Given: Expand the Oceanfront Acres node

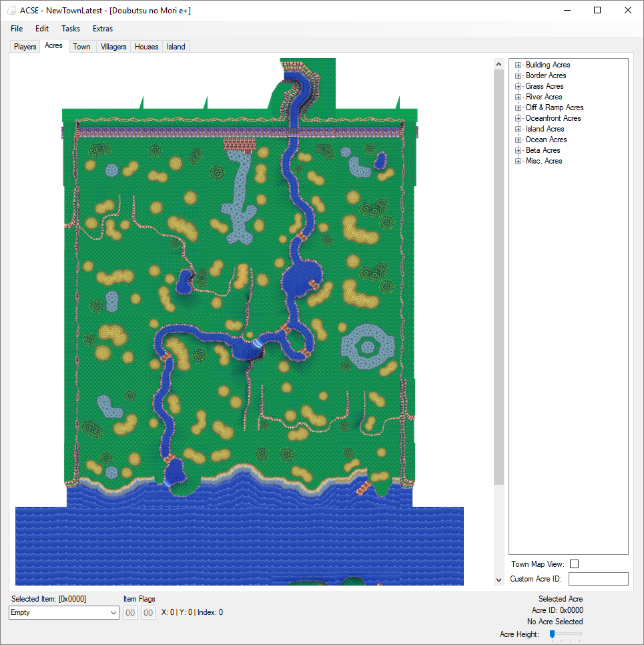Looking at the screenshot, I should (518, 118).
